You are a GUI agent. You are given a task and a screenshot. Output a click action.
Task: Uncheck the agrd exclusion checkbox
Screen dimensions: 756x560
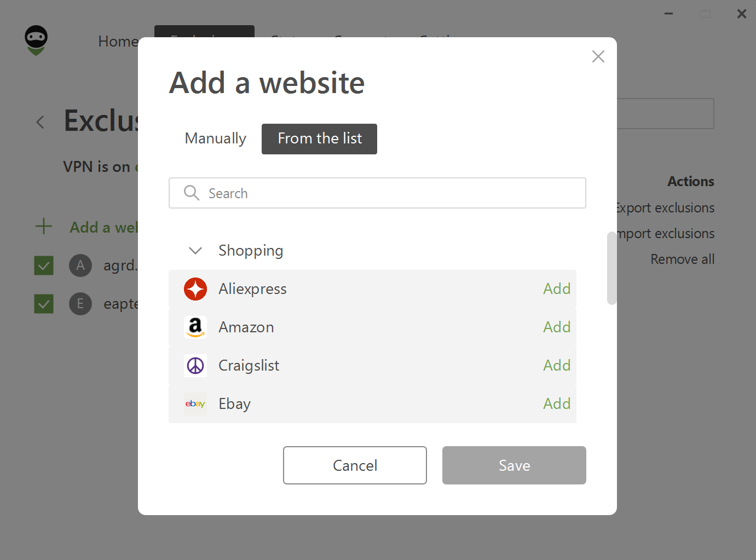click(44, 265)
